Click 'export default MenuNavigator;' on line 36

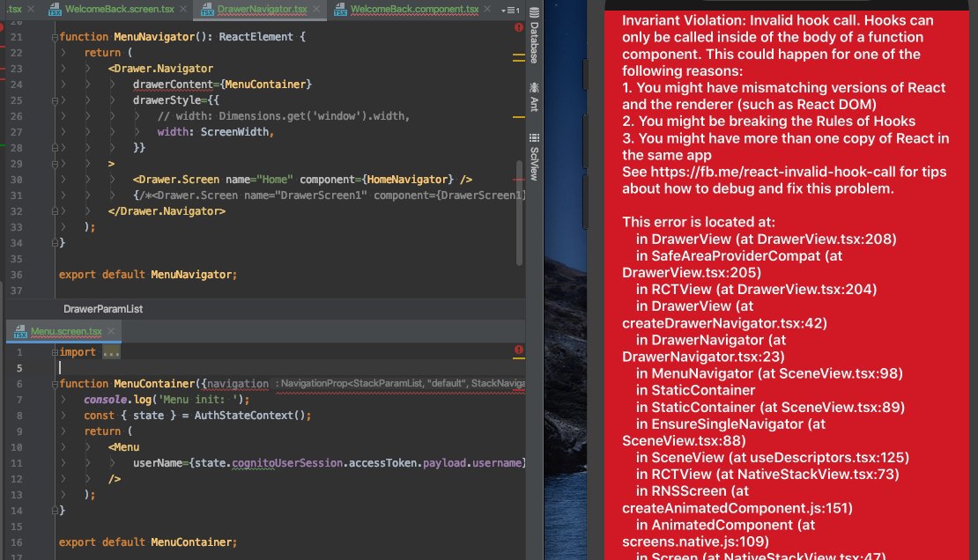point(148,275)
